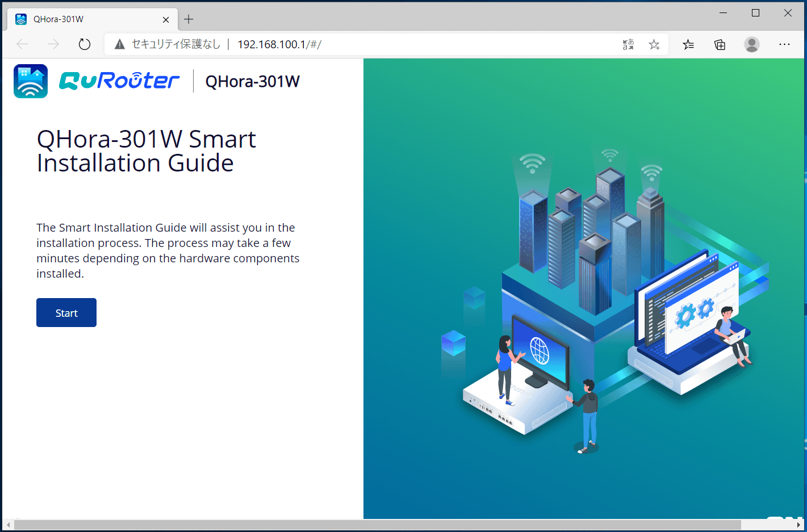Maximize the browser window
Screen dimensions: 807x532
[x=755, y=12]
